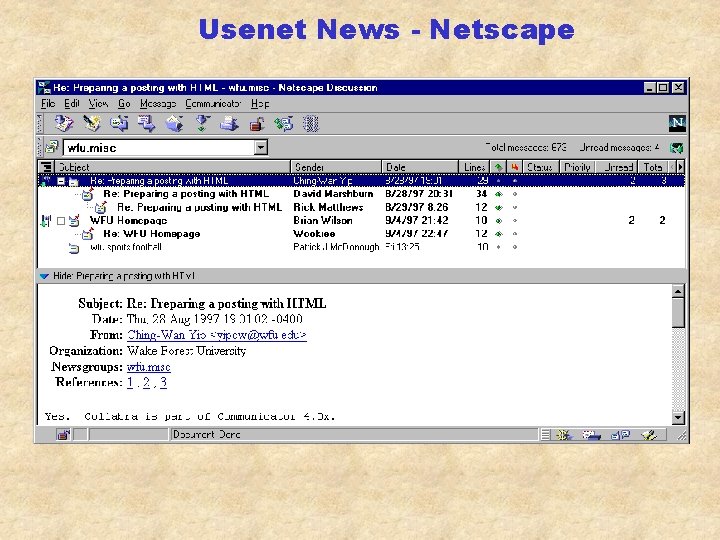720x540 pixels.
Task: Sort by the Date column header
Action: 420,167
